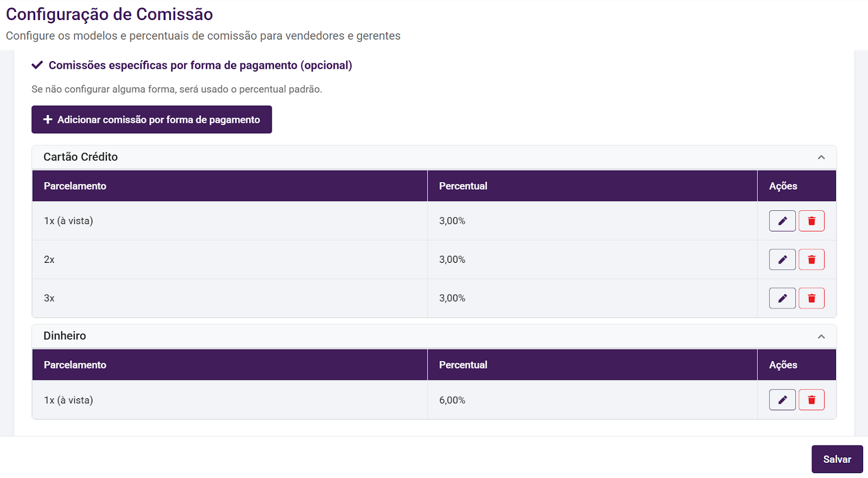Toggle the Cartão Crédito panel header

(434, 157)
